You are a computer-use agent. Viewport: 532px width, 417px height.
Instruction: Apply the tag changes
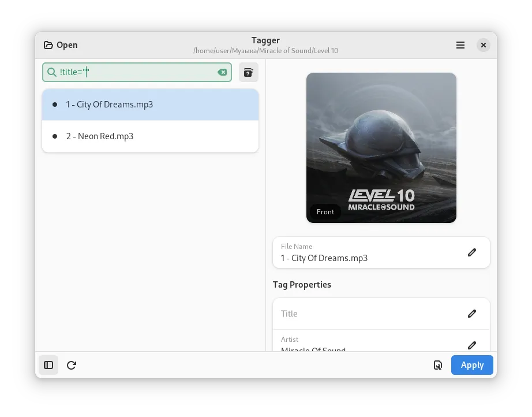coord(472,365)
